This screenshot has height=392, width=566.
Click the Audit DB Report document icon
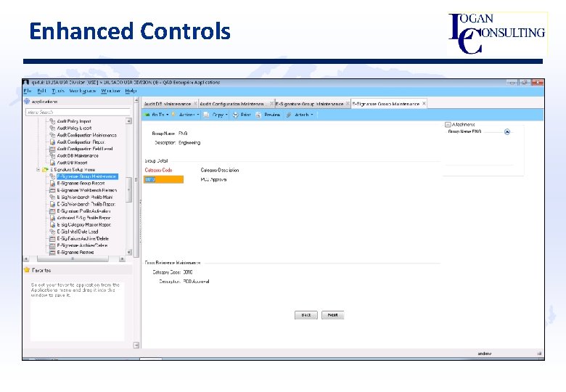click(x=52, y=163)
